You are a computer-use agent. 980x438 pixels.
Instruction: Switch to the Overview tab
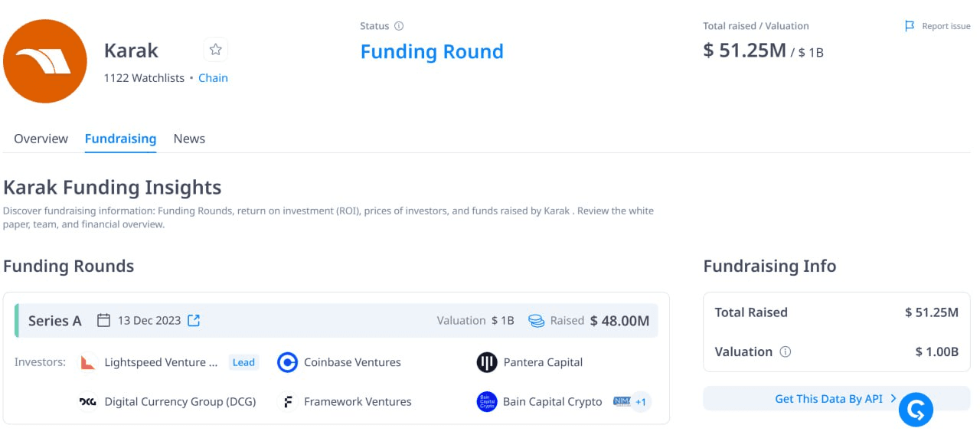click(41, 139)
